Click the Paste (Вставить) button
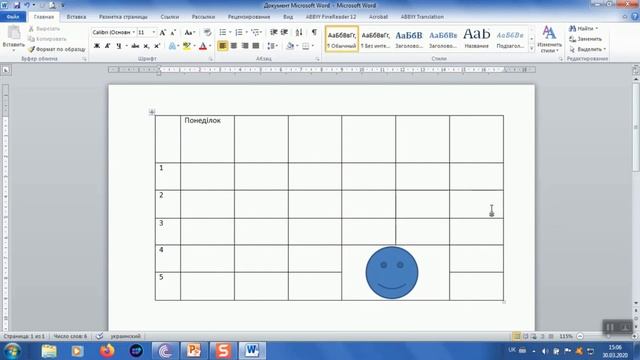 pyautogui.click(x=13, y=38)
